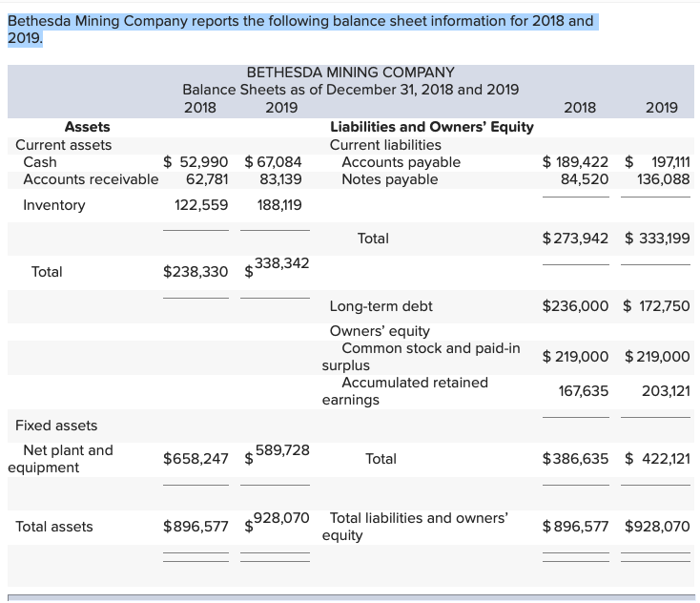Screen dimensions: 700x603
Task: Select current liabilities total $333,199
Action: pyautogui.click(x=657, y=239)
